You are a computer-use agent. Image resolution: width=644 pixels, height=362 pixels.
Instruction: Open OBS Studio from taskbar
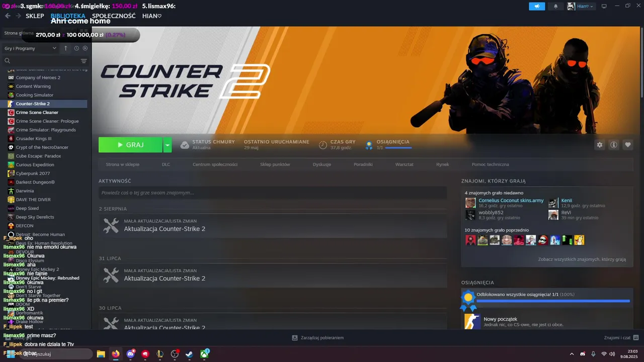175,354
